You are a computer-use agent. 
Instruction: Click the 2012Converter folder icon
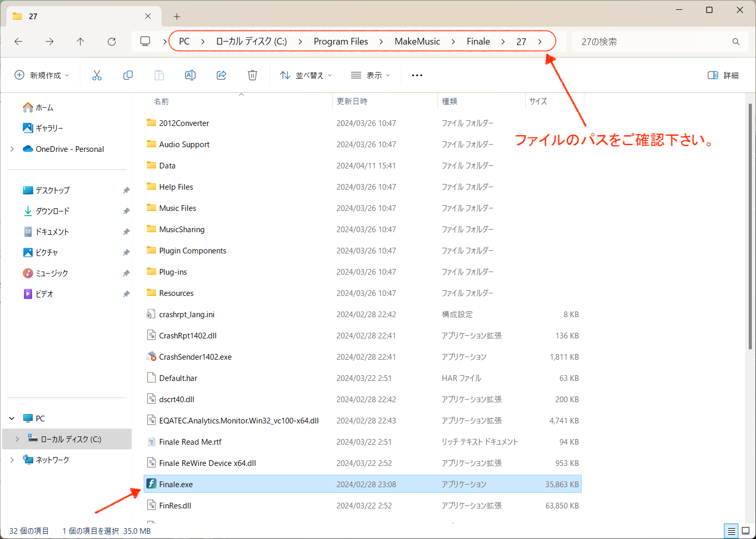[x=151, y=123]
